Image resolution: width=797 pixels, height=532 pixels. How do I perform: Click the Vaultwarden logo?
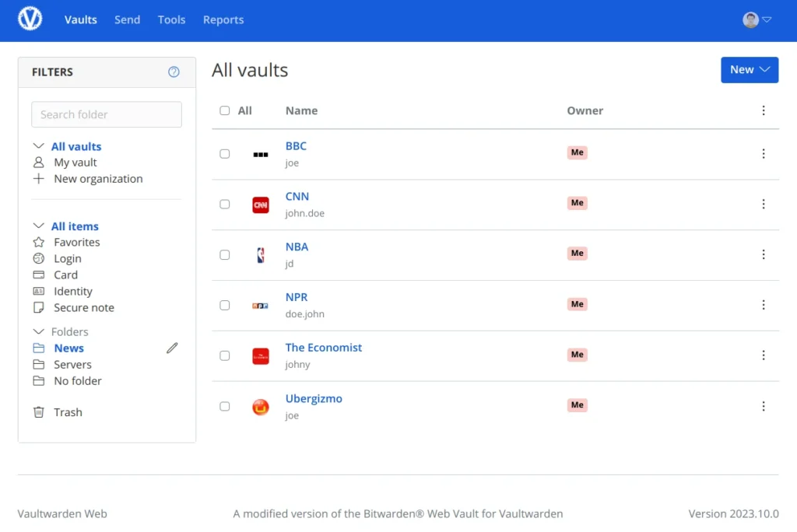click(30, 19)
